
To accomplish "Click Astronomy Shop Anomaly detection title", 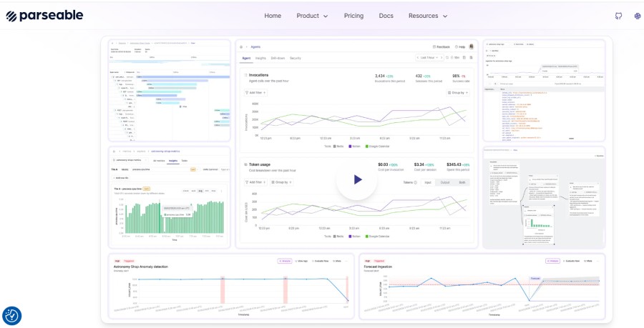I will coord(140,267).
